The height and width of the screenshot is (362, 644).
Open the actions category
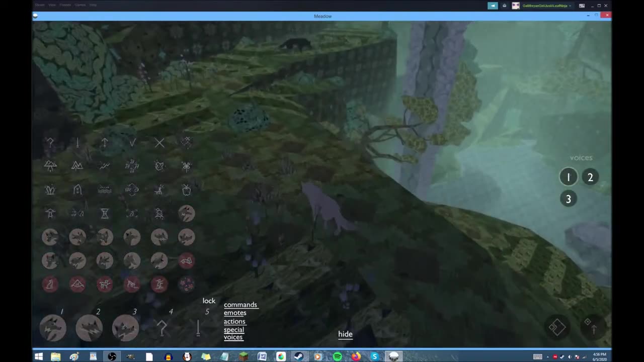pos(234,321)
